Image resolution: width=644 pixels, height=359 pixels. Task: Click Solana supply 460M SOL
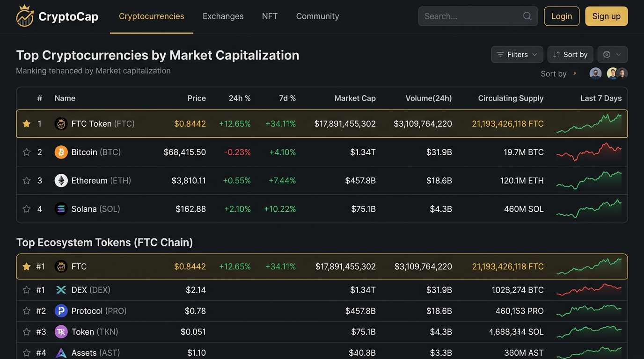point(524,209)
